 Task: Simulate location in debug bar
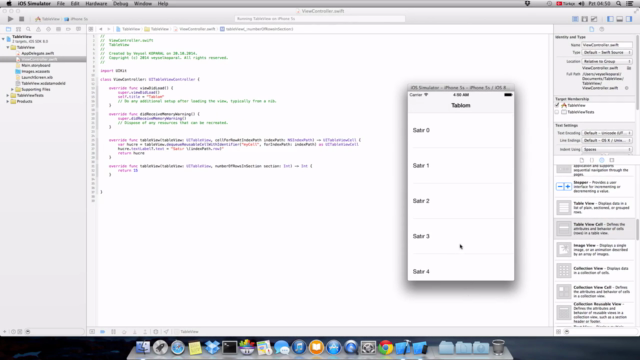tap(166, 332)
